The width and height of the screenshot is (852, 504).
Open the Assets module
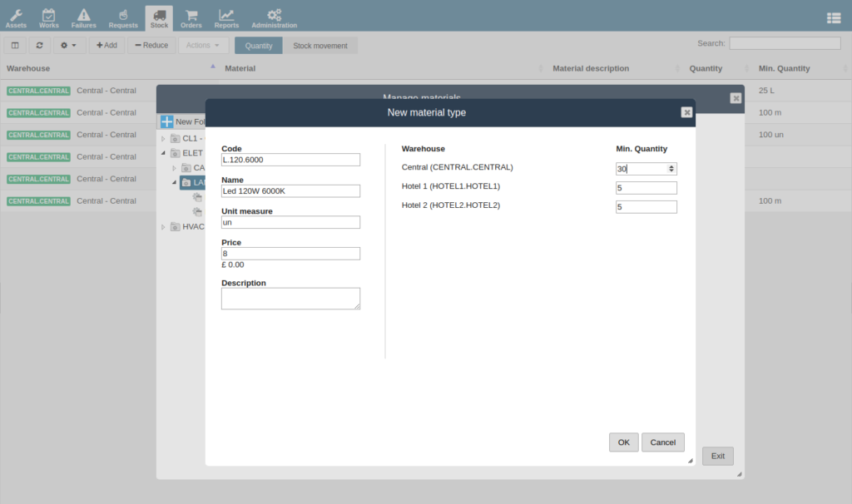click(16, 17)
